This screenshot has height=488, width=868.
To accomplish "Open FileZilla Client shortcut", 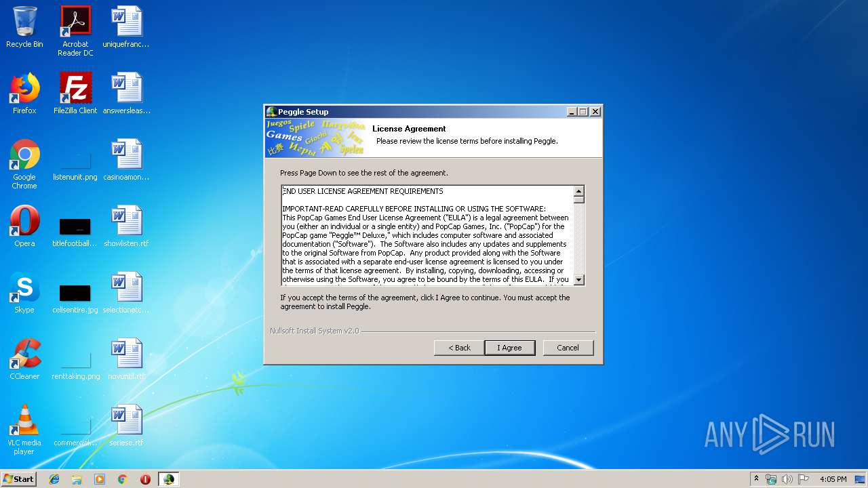I will [75, 94].
